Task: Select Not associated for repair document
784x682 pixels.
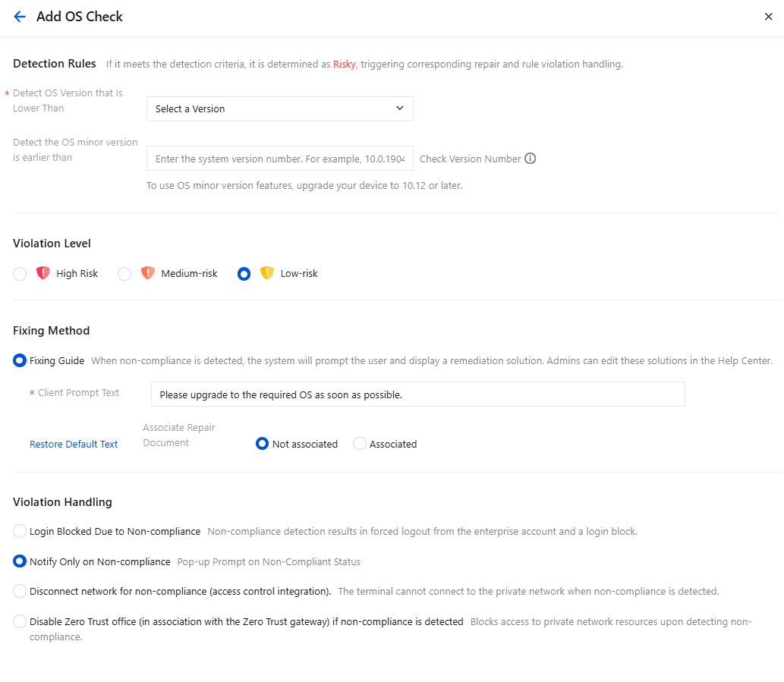Action: tap(262, 444)
